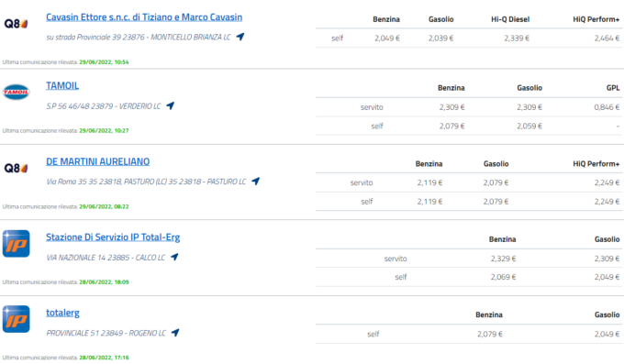
Task: Click the Tamoil brand logo
Action: (16, 93)
